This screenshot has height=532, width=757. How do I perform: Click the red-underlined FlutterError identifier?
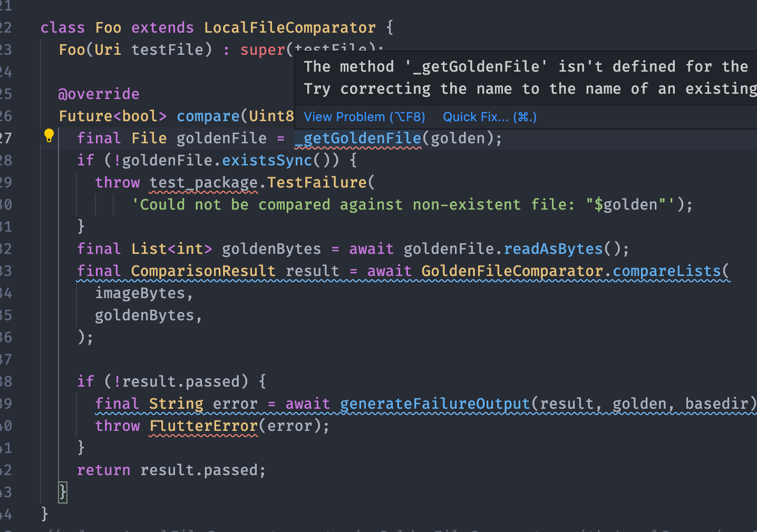tap(203, 426)
